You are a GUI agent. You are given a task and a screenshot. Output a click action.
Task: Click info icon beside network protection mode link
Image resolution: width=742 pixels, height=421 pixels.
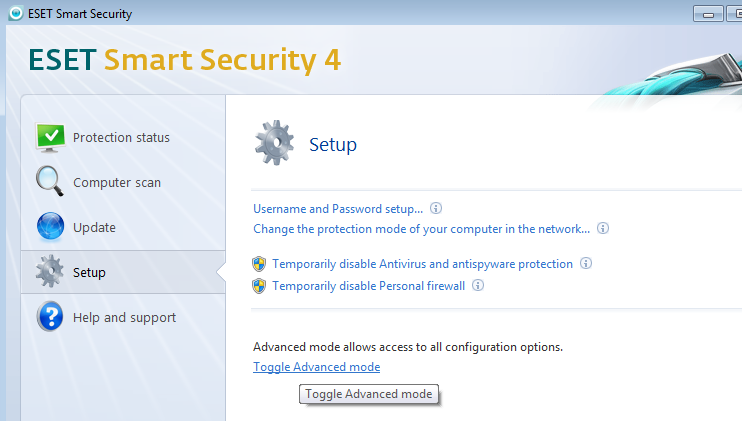[603, 228]
